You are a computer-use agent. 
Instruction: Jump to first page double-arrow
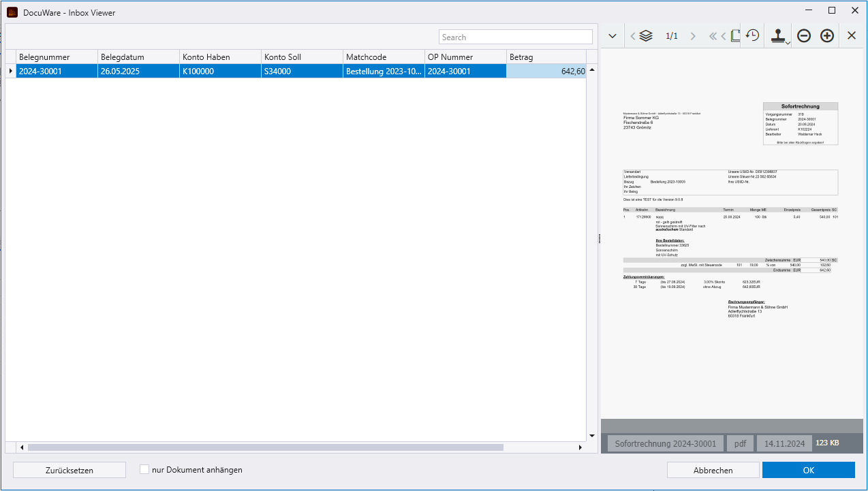[713, 36]
